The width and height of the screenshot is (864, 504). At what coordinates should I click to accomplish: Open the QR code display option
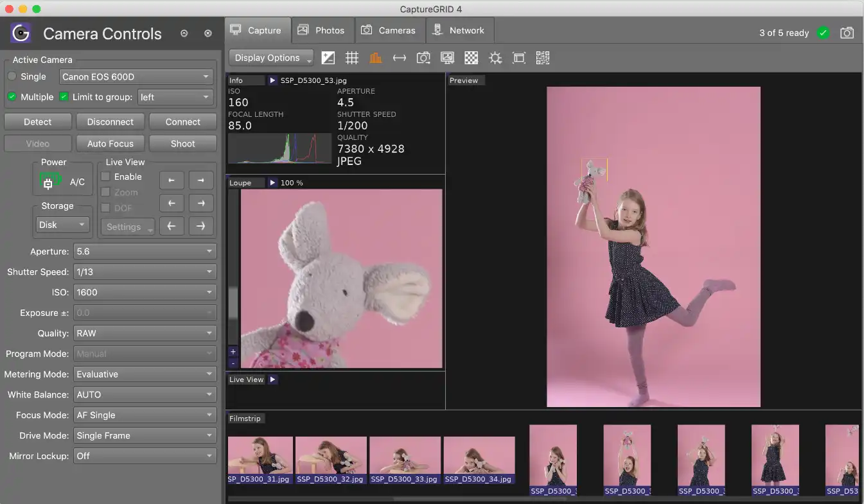point(542,57)
